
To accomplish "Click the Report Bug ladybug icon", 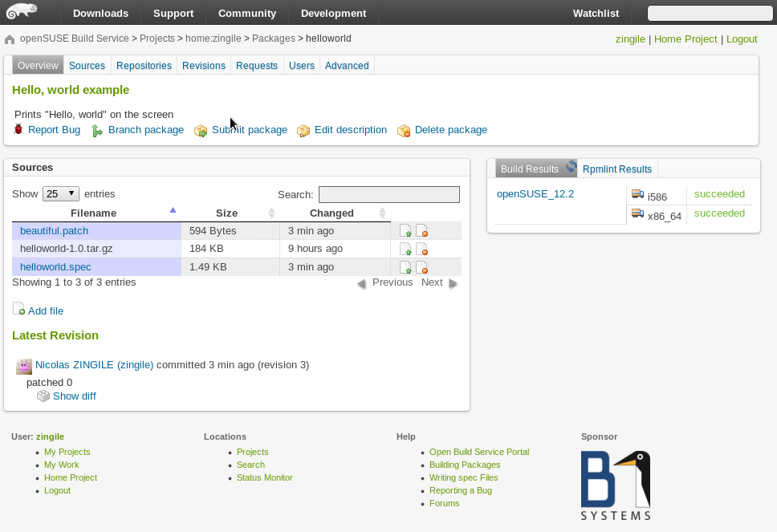I will click(x=19, y=129).
